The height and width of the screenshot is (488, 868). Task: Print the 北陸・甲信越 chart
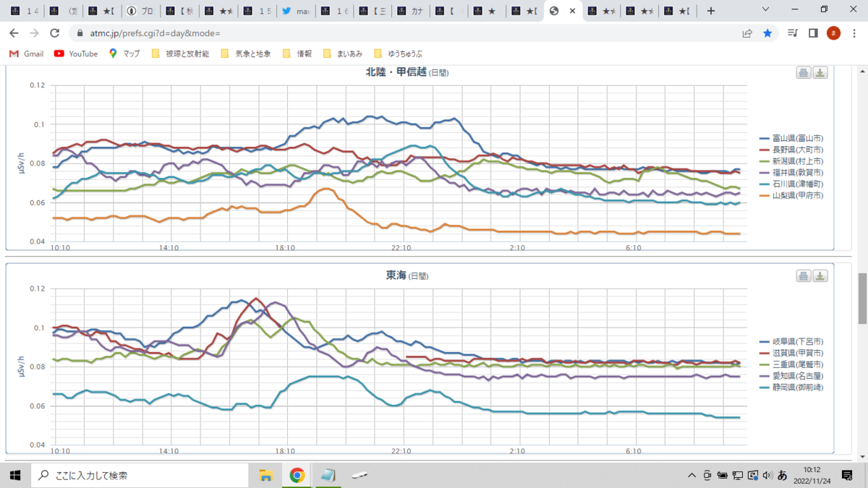804,72
